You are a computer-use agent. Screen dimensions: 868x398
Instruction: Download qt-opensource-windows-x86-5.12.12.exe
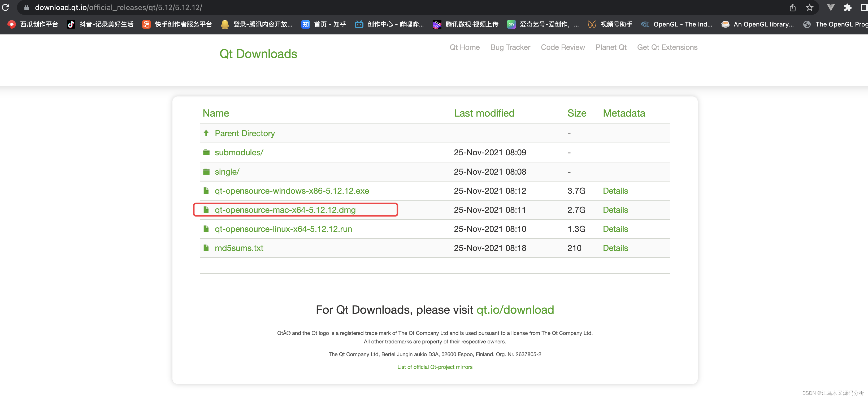coord(292,191)
